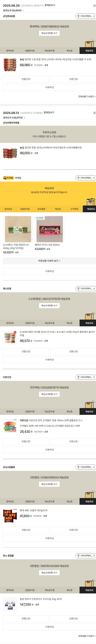The height and width of the screenshot is (644, 96).
Task: Close the 2025.08.20 order card
Action: 94,6
